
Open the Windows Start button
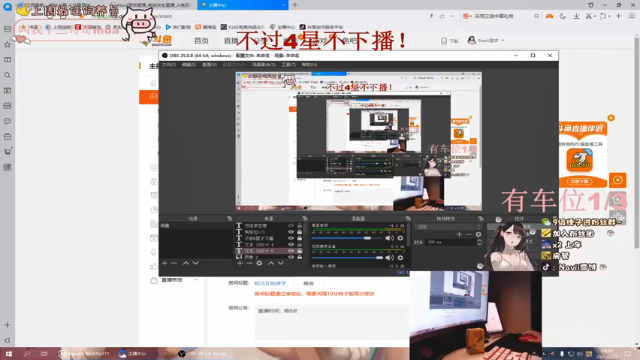coord(9,353)
